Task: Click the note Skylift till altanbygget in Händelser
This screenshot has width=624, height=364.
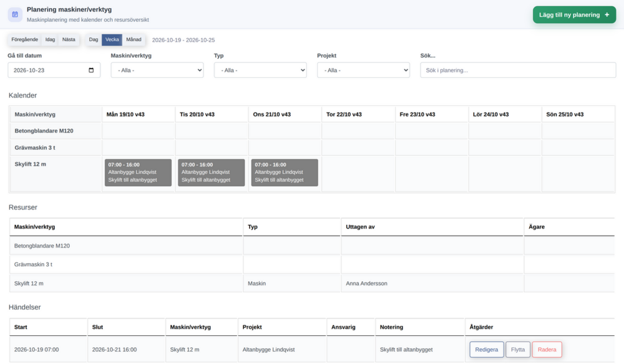Action: (x=406, y=350)
